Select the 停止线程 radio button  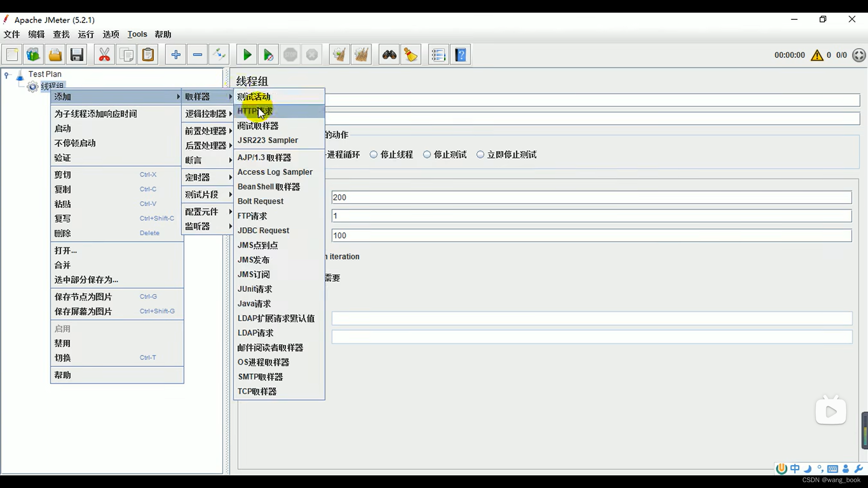[x=374, y=155]
